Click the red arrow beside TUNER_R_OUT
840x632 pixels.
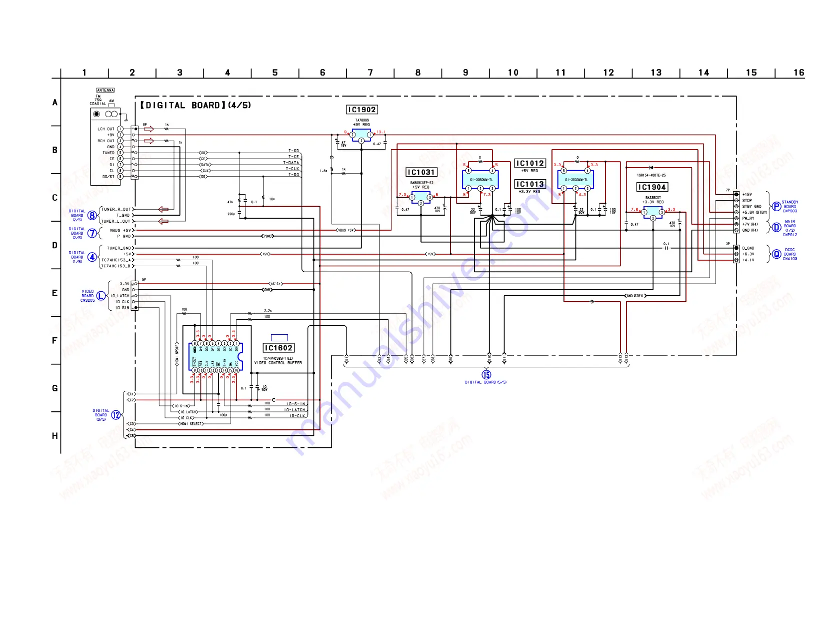click(x=163, y=209)
